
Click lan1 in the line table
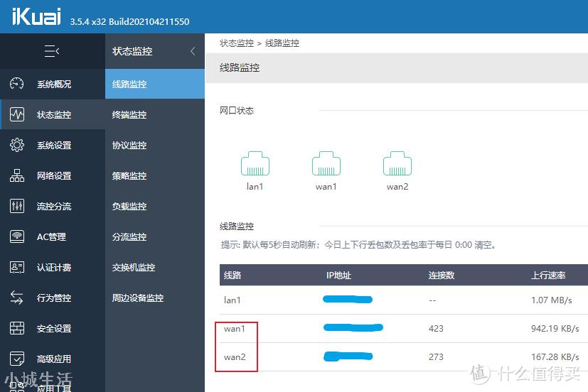[232, 300]
